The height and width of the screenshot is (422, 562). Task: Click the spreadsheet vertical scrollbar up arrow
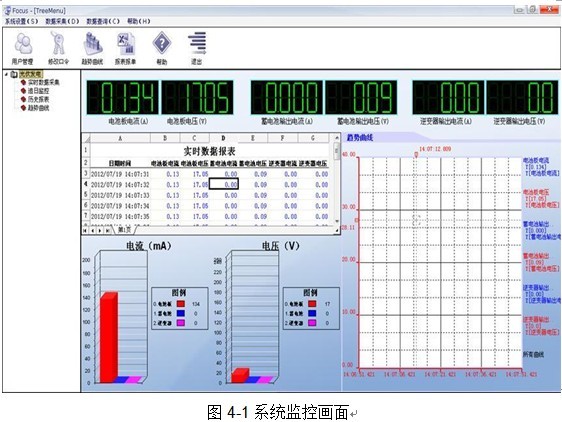click(x=337, y=137)
